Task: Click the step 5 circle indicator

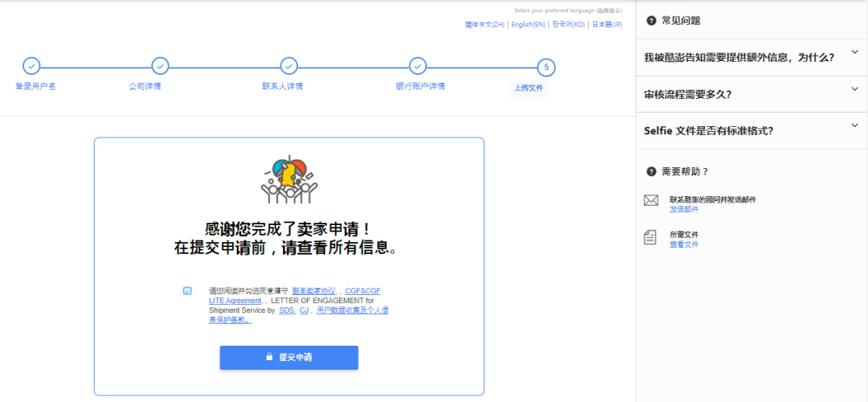Action: [x=546, y=67]
